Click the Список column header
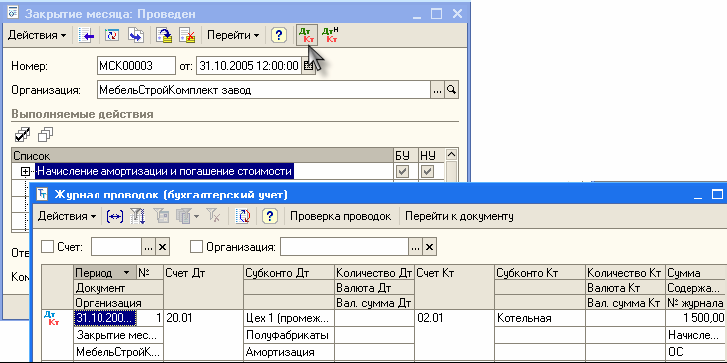This screenshot has width=727, height=363. (202, 155)
